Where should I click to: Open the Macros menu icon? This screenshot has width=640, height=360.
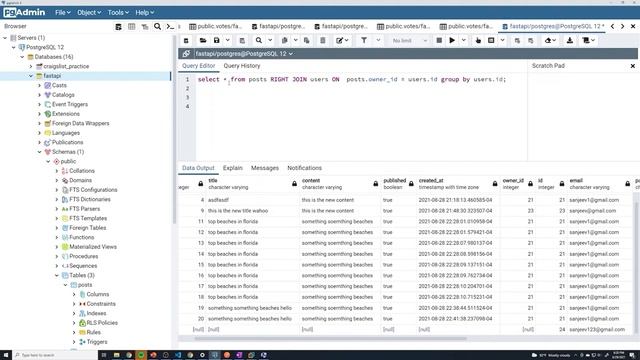tap(589, 40)
